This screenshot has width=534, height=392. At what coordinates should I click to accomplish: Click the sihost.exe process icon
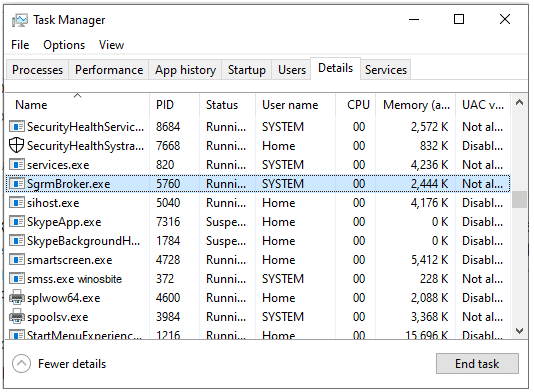17,203
